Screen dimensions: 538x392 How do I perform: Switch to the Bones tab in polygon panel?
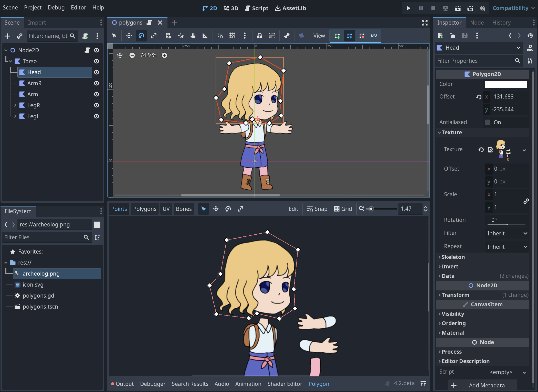click(x=184, y=209)
